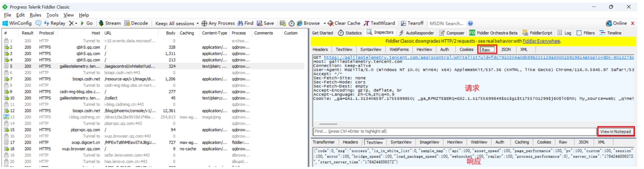Open Fiddler Orchestra Beta tab
Viewport: 644px width, 169px height.
493,33
